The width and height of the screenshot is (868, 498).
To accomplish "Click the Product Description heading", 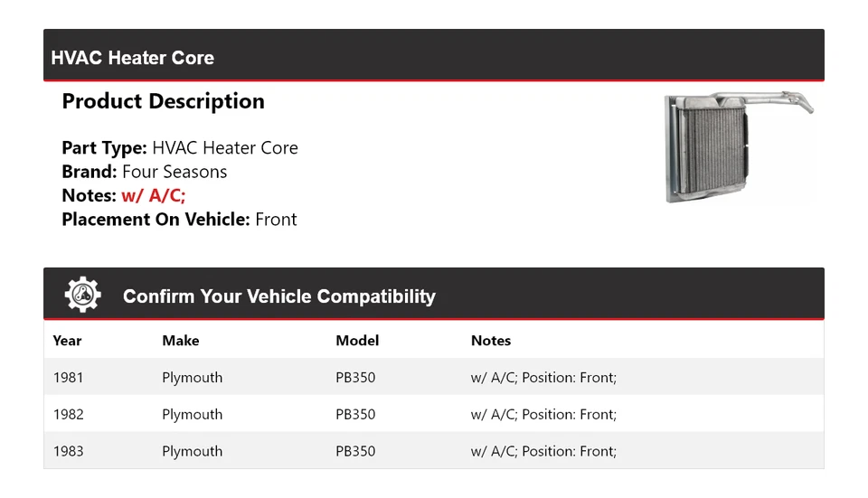I will pyautogui.click(x=163, y=101).
